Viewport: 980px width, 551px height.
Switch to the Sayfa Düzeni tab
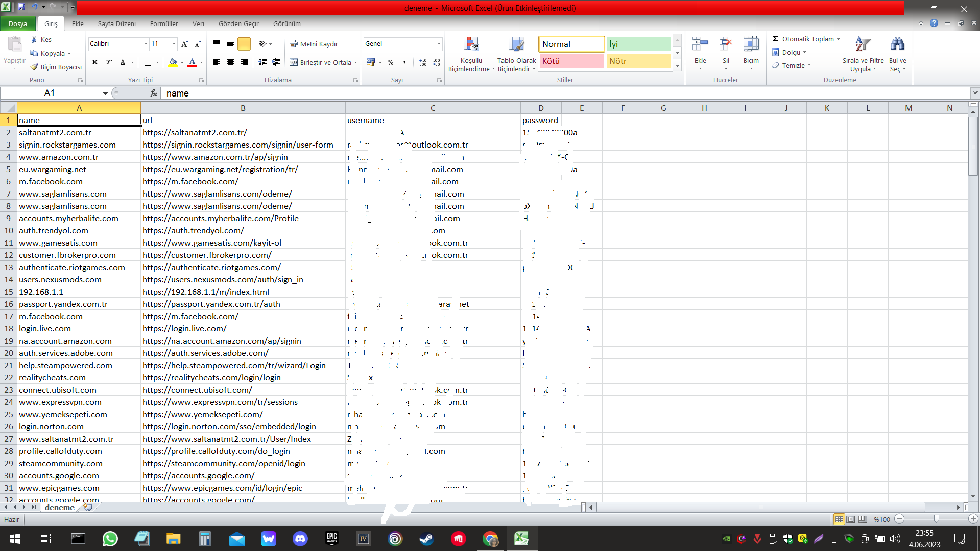117,23
